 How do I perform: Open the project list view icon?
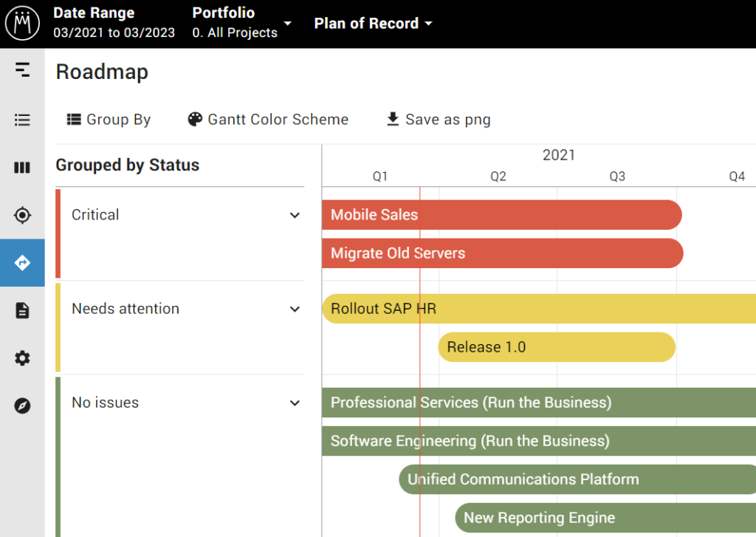pyautogui.click(x=22, y=120)
